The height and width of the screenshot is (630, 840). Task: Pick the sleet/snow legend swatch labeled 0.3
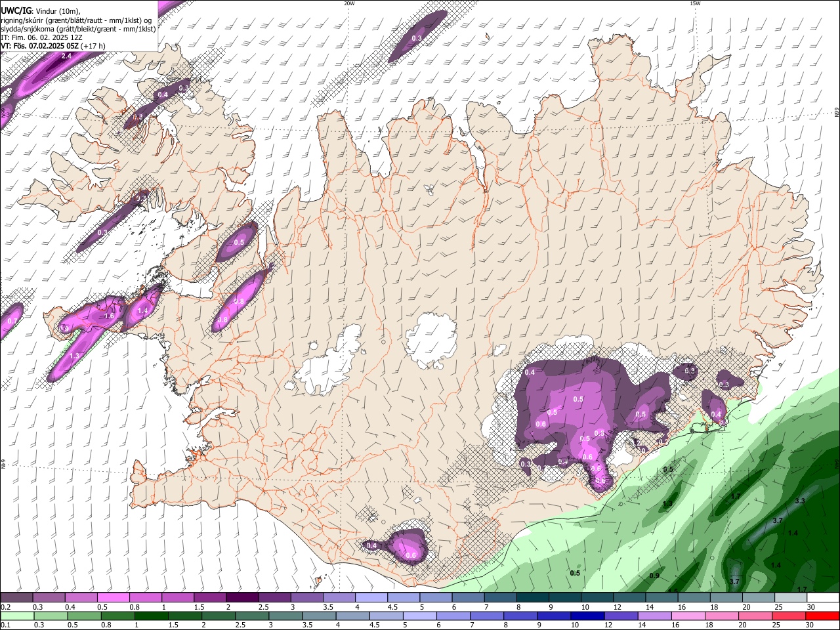coord(49,597)
